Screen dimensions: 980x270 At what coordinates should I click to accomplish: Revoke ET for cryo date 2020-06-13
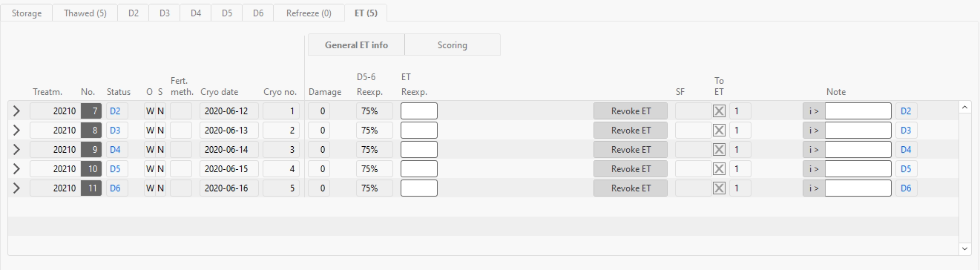[631, 131]
